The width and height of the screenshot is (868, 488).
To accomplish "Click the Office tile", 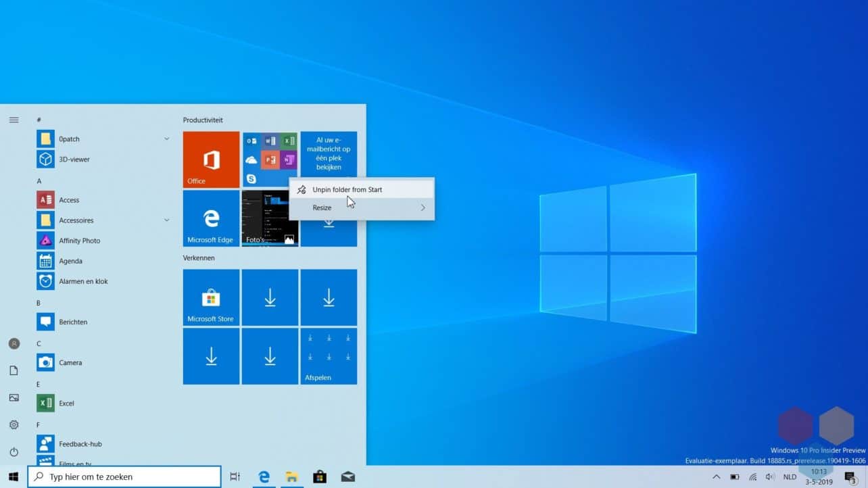I will [x=210, y=159].
